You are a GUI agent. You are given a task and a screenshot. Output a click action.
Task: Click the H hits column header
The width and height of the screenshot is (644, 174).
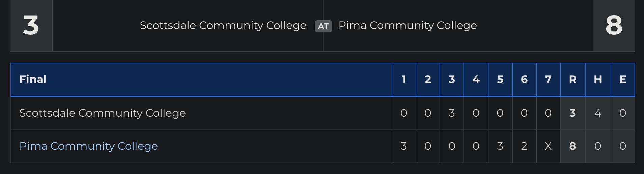[598, 79]
